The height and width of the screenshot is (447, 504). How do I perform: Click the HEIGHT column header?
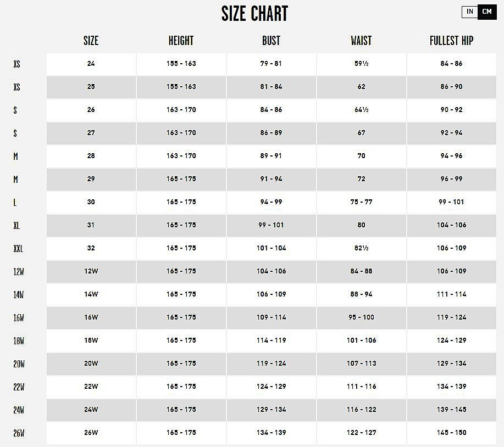(x=181, y=41)
